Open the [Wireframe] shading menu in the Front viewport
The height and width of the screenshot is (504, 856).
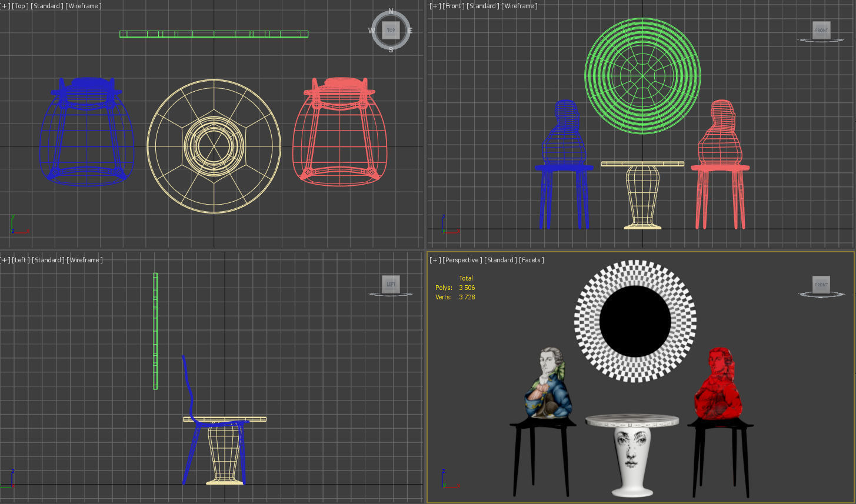[x=519, y=6]
